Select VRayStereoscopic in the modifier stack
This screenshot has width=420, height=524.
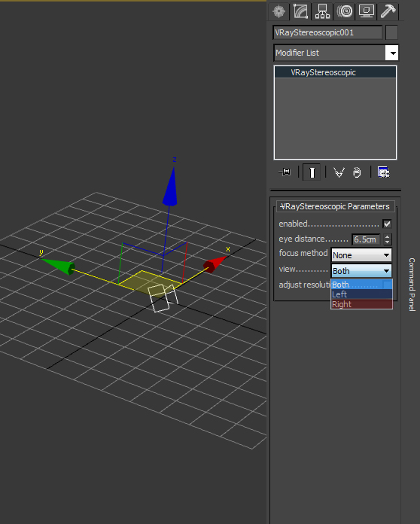(335, 72)
